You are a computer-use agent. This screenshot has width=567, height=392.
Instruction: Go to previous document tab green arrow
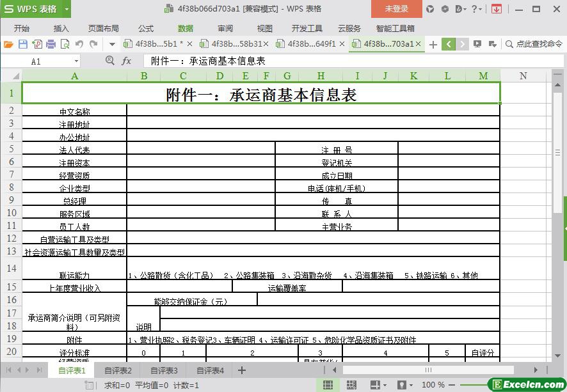pos(449,44)
